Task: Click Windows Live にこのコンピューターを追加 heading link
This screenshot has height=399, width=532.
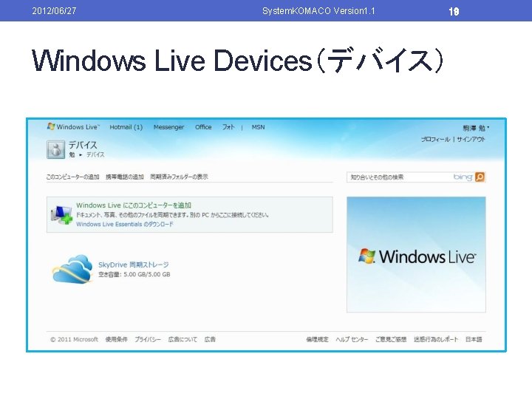Action: coord(134,205)
